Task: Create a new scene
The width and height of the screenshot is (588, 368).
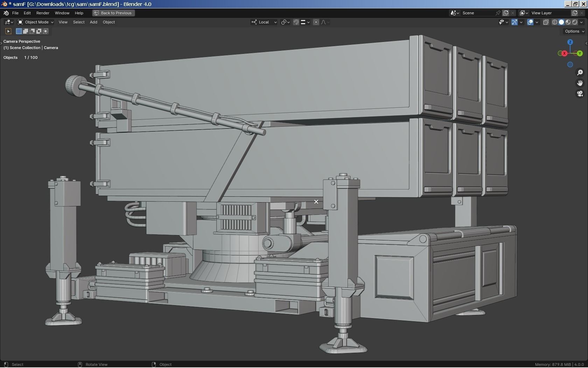Action: [x=506, y=13]
